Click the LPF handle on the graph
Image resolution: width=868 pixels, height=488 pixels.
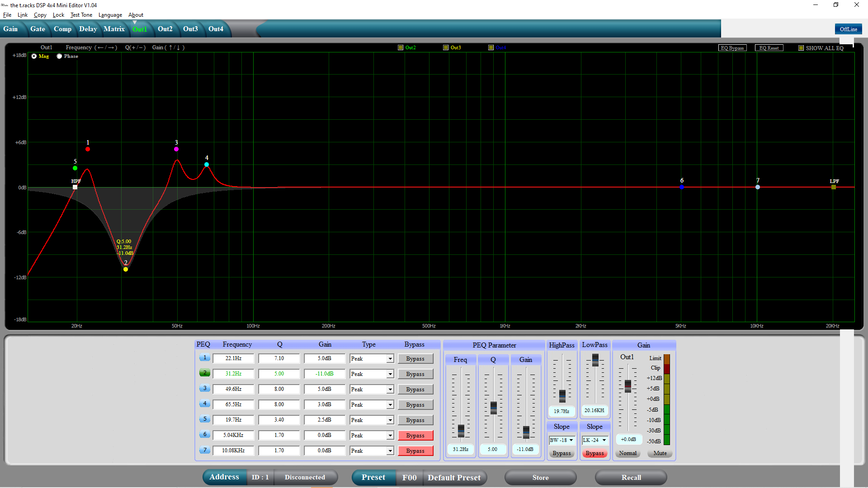[834, 187]
